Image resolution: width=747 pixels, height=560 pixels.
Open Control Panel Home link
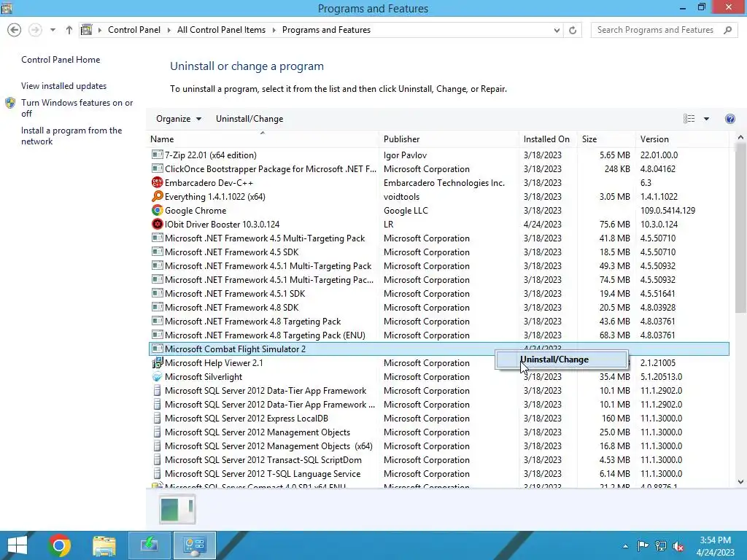61,60
